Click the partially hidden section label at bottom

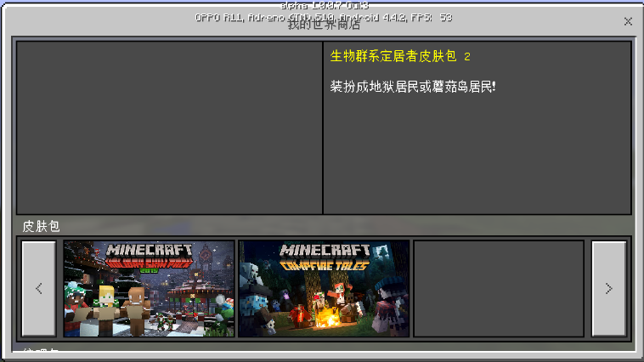42,350
